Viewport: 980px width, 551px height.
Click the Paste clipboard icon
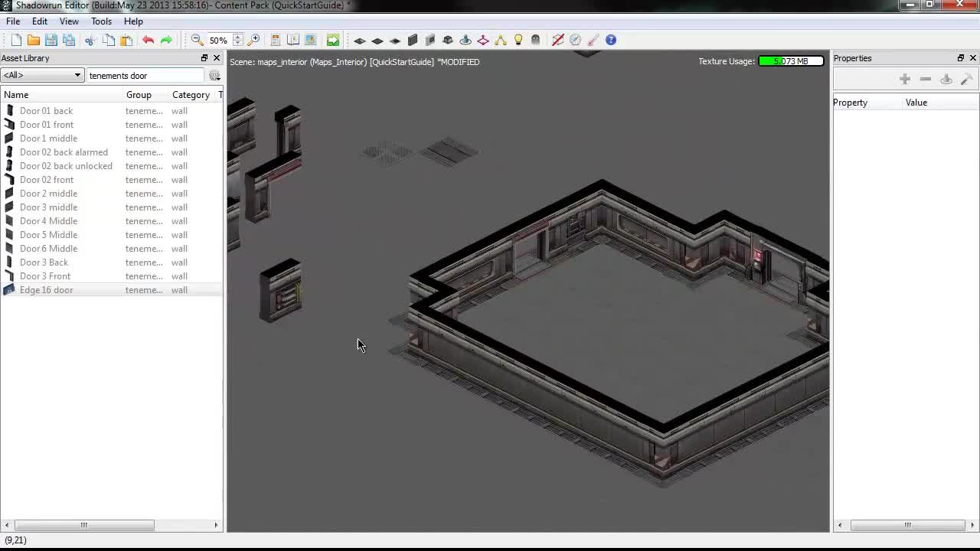126,40
